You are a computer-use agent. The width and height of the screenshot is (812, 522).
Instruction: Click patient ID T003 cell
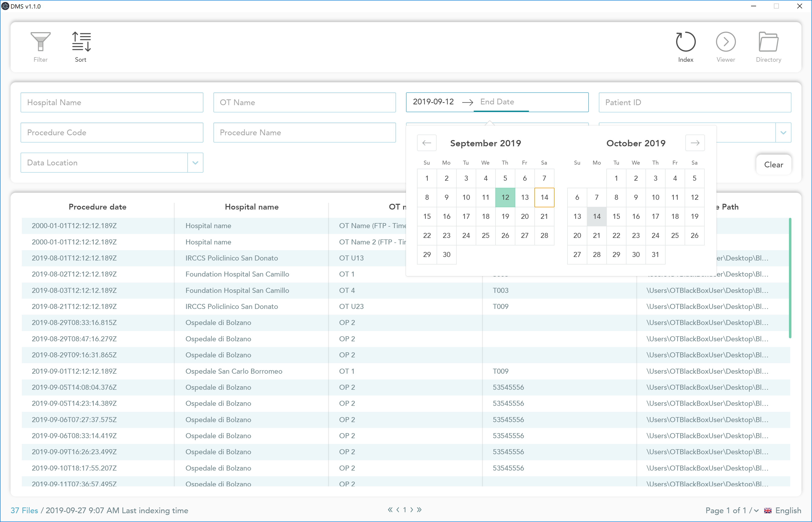(501, 291)
